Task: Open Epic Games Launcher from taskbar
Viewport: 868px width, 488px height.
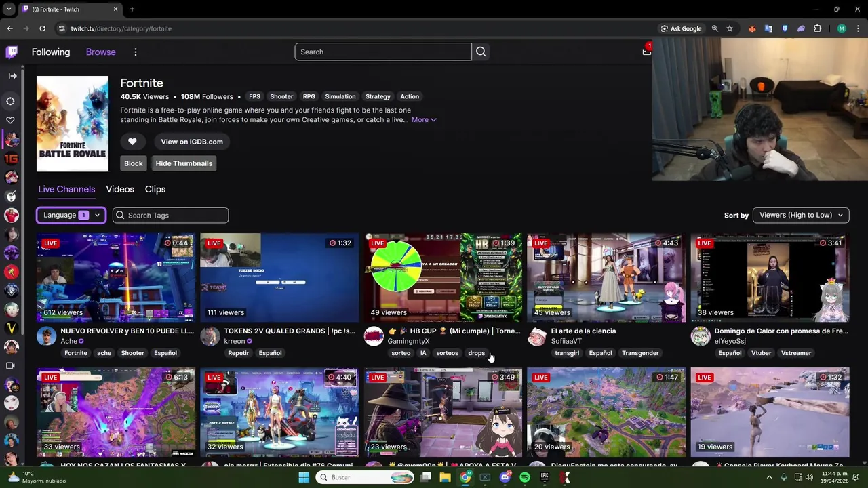Action: (545, 477)
